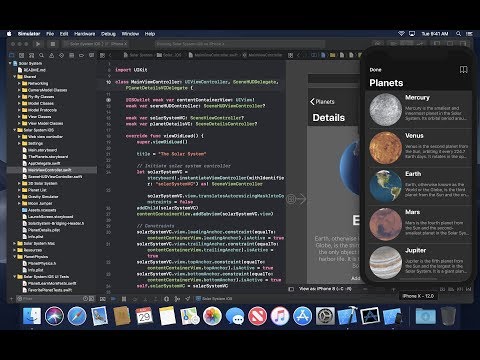
Task: Tap the bookmark icon in the simulator
Action: click(x=463, y=69)
